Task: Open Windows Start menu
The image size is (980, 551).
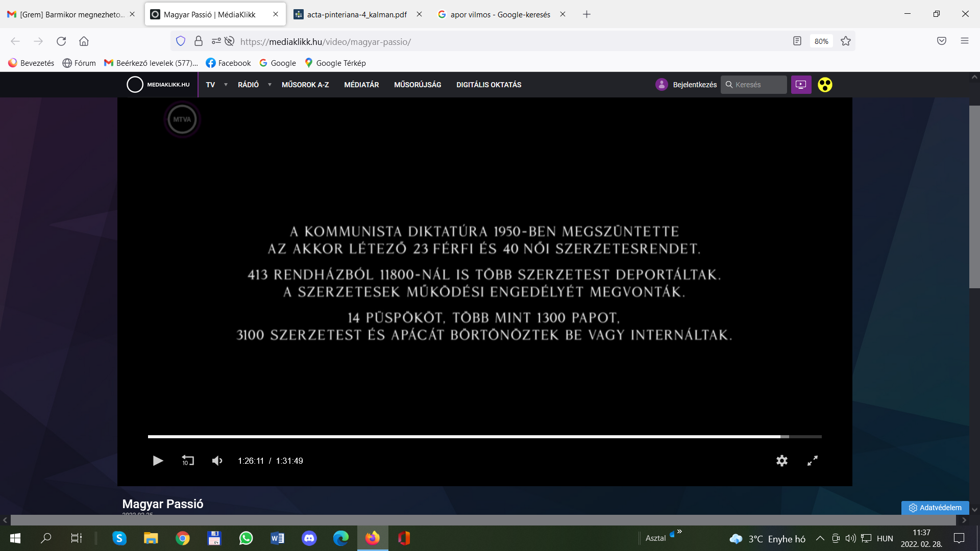Action: click(x=15, y=538)
